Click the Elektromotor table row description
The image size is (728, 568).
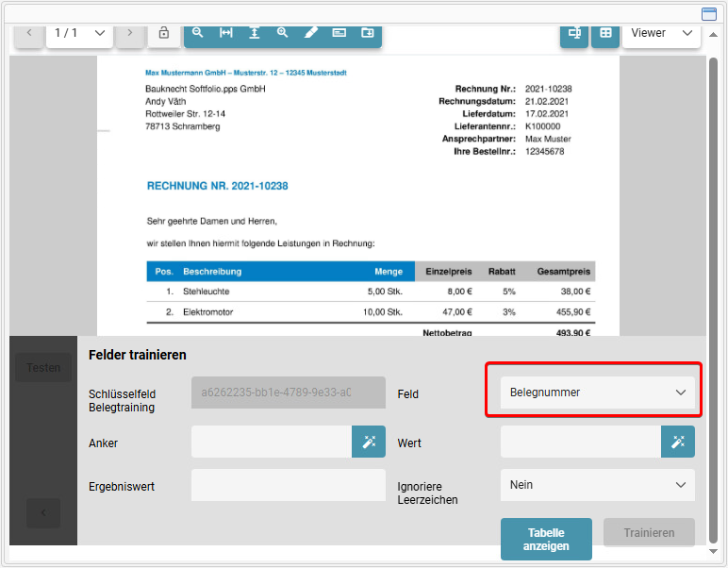pos(208,312)
